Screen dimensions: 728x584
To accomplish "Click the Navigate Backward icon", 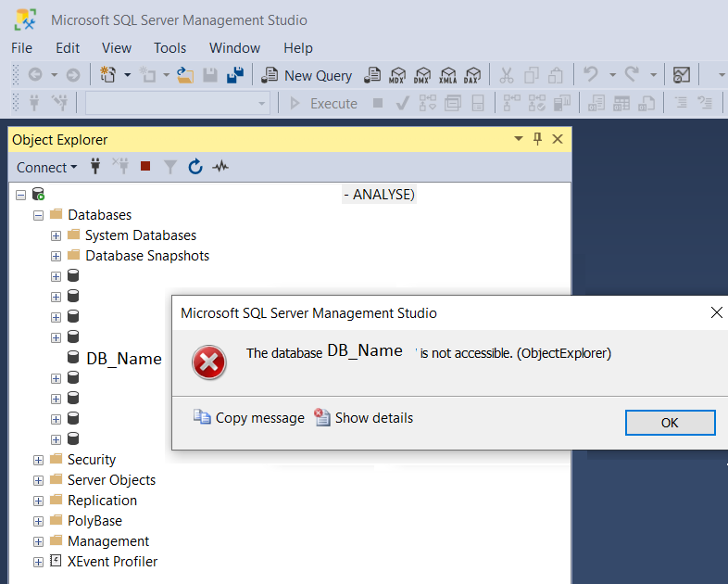I will (x=35, y=75).
